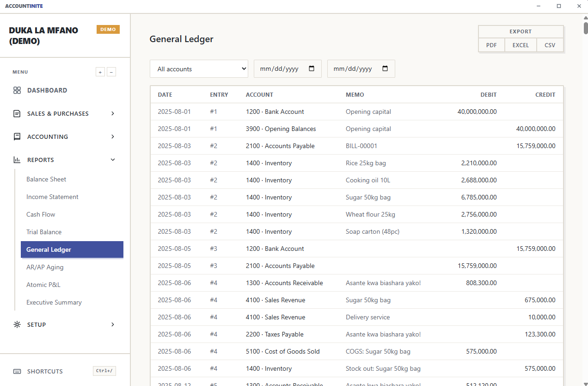
Task: Collapse all menu sections with minus button
Action: click(x=111, y=72)
